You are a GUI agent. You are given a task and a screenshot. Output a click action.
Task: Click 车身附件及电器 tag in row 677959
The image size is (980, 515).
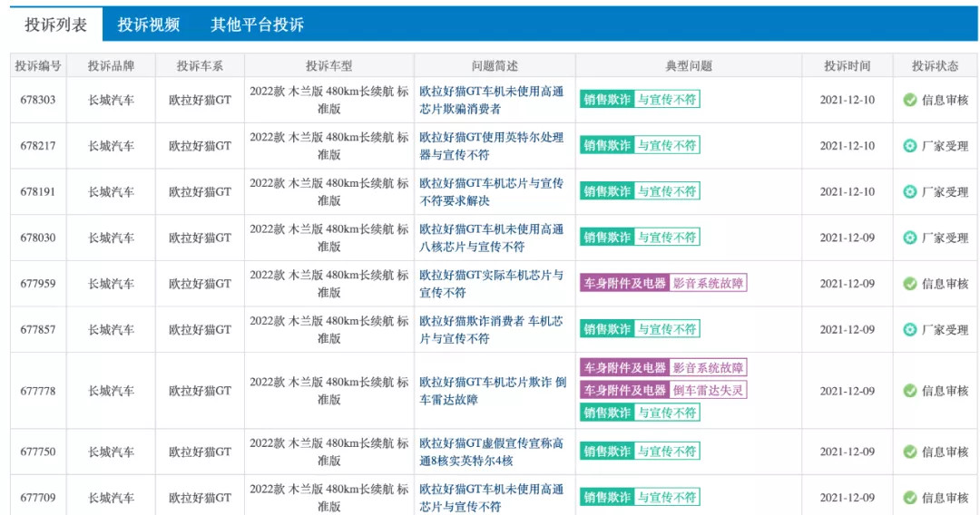[625, 283]
